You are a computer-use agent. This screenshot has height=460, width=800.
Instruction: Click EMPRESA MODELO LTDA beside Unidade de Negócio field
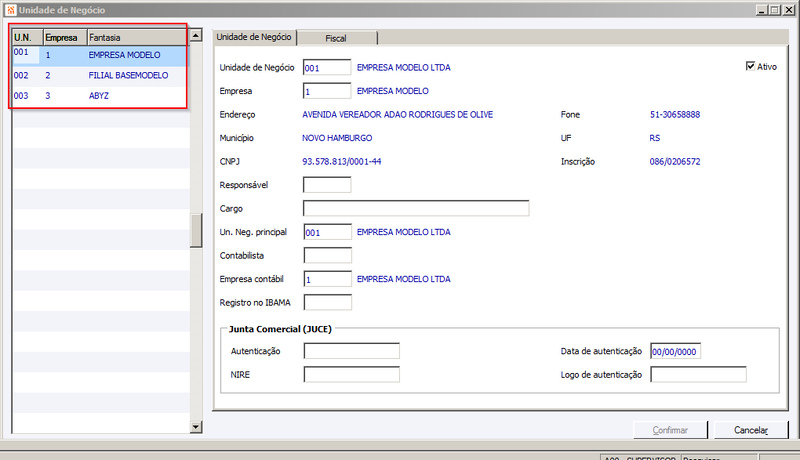[404, 67]
